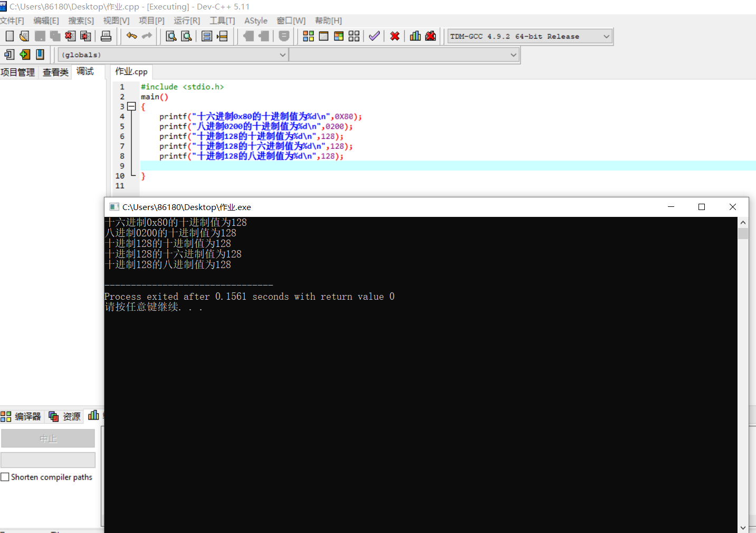Click the highlighted empty line 9 in editor
Viewport: 756px width, 533px height.
(447, 166)
